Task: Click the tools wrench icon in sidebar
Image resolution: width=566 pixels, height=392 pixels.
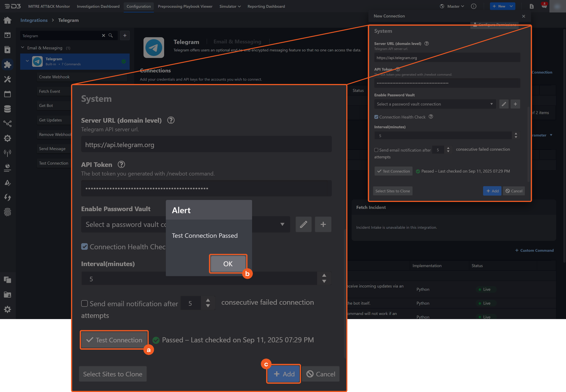Action: [x=7, y=79]
